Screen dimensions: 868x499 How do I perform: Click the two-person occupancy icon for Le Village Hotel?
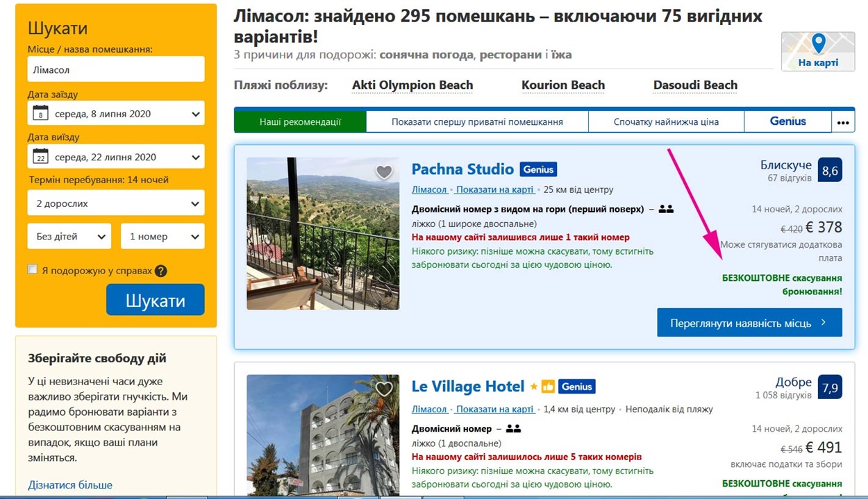pos(513,429)
